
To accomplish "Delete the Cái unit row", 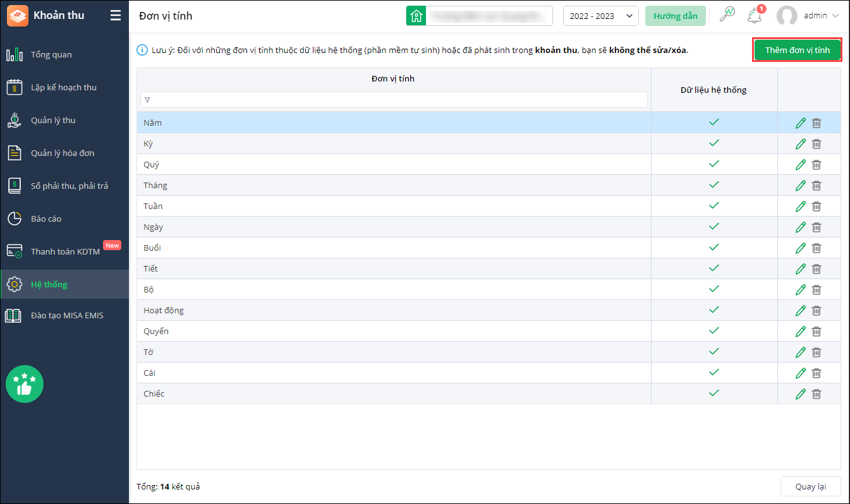I will pos(817,373).
